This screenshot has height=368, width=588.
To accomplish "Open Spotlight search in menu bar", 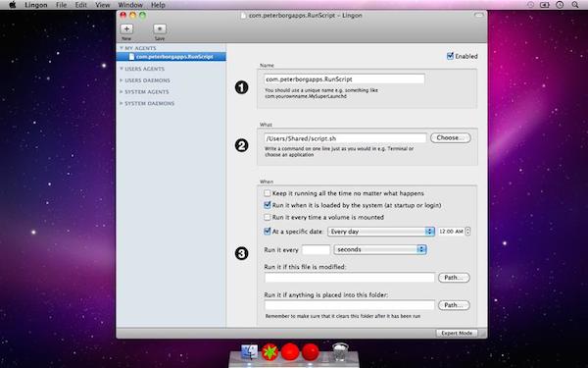I will pos(575,5).
